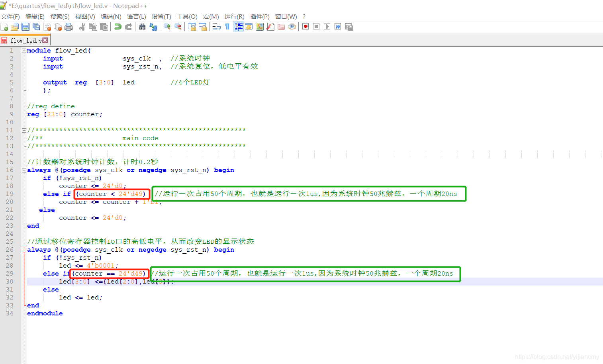The height and width of the screenshot is (364, 603).
Task: Zoom out using magnifier minus icon
Action: coord(178,27)
